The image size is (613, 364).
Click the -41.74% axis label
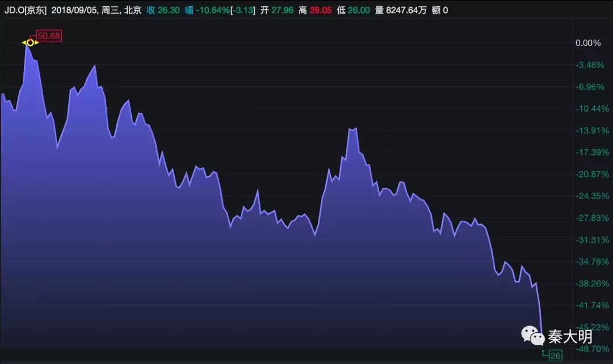click(x=592, y=306)
